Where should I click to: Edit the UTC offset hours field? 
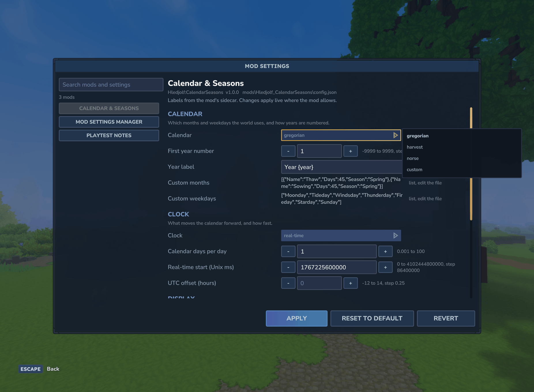(x=319, y=283)
